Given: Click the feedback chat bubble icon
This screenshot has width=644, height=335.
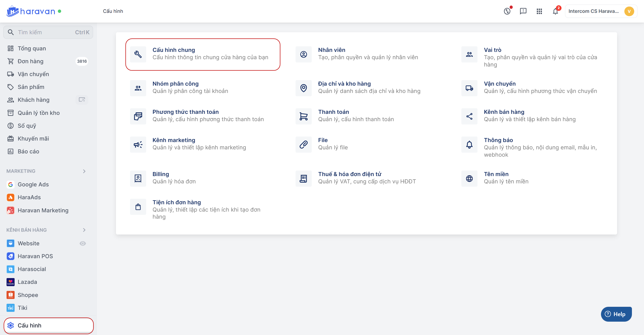Looking at the screenshot, I should click(x=523, y=11).
